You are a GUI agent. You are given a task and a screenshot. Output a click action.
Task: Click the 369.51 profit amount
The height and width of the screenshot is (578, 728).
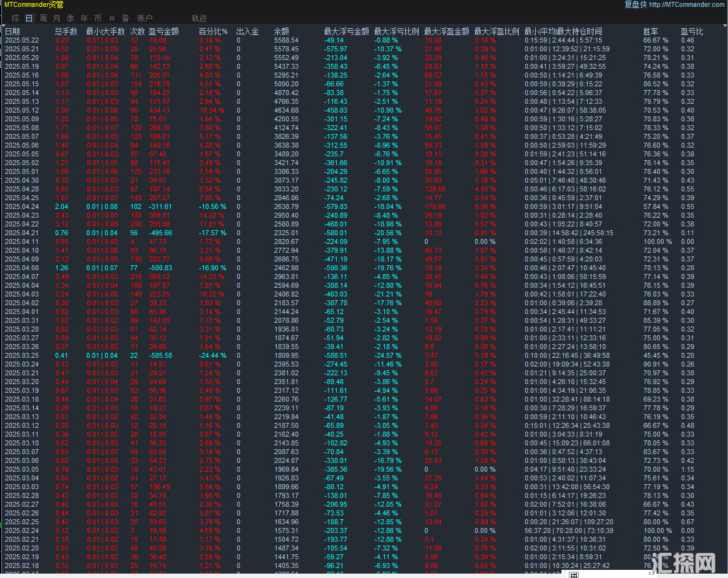point(160,215)
